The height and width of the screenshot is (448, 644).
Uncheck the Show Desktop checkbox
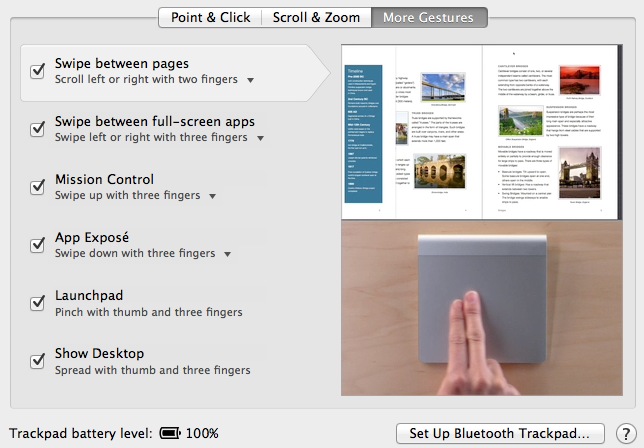point(38,361)
